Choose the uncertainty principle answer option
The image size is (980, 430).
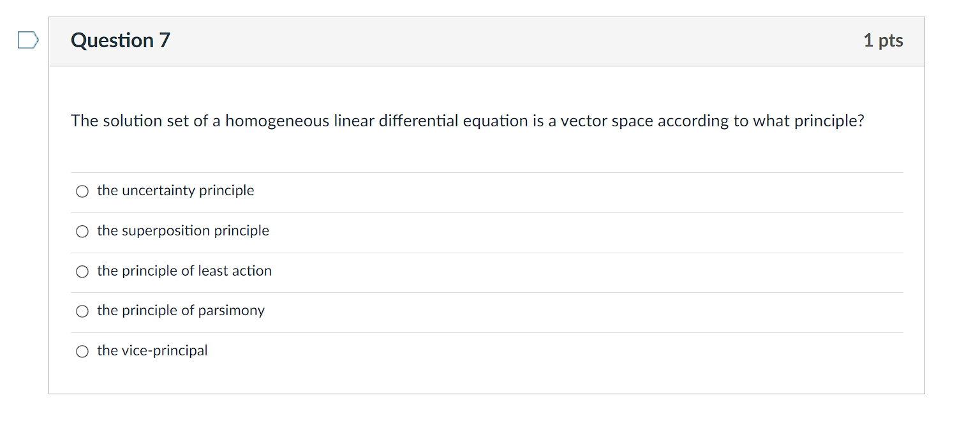pyautogui.click(x=175, y=190)
